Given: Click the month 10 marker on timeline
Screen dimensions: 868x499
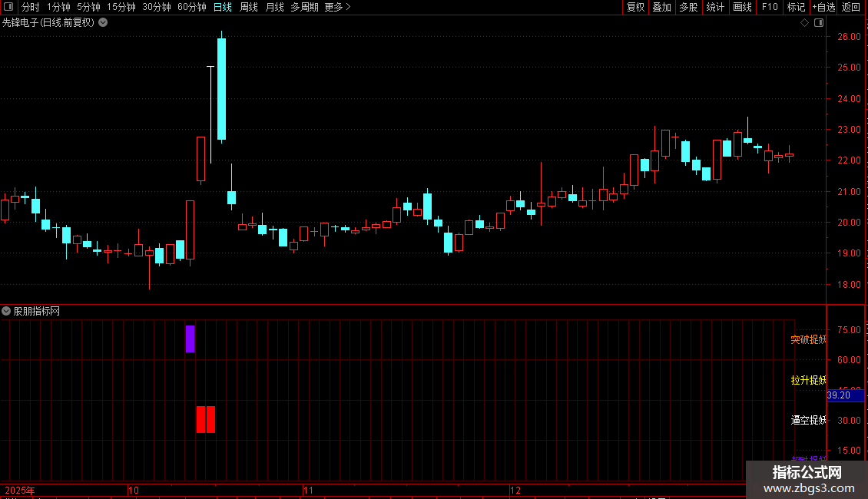Looking at the screenshot, I should click(134, 490).
